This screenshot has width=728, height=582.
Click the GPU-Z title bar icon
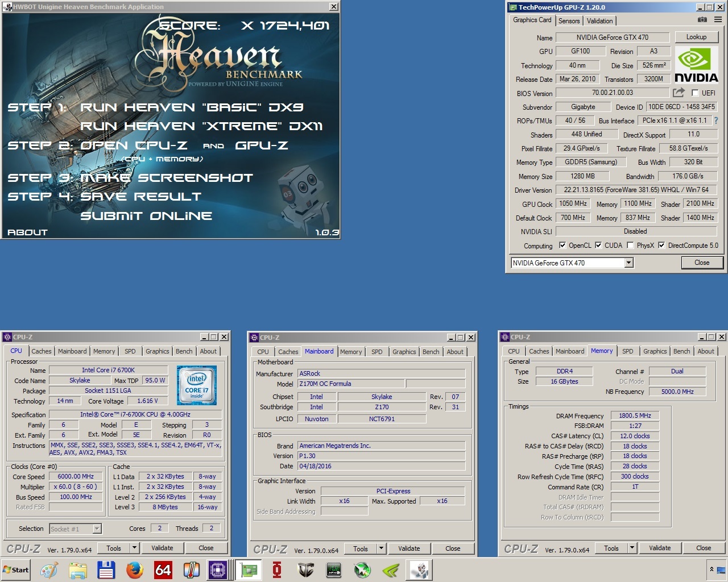coord(512,7)
